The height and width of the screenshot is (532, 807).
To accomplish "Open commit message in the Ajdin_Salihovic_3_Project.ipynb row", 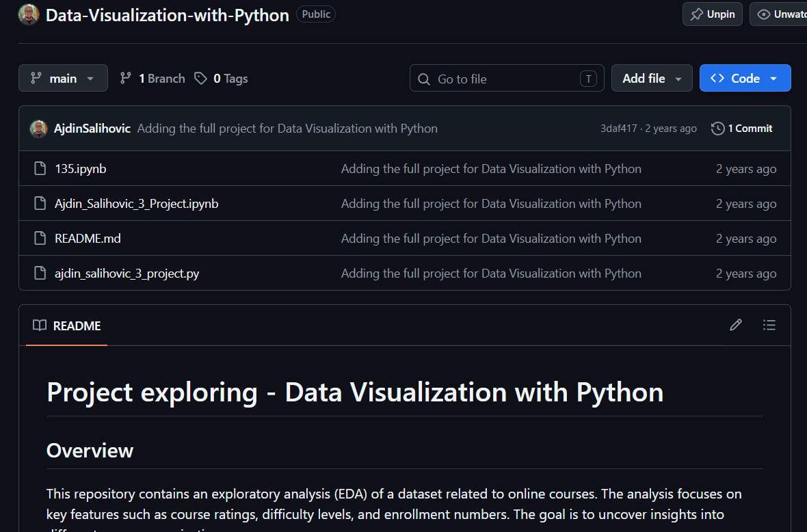I will [x=491, y=204].
